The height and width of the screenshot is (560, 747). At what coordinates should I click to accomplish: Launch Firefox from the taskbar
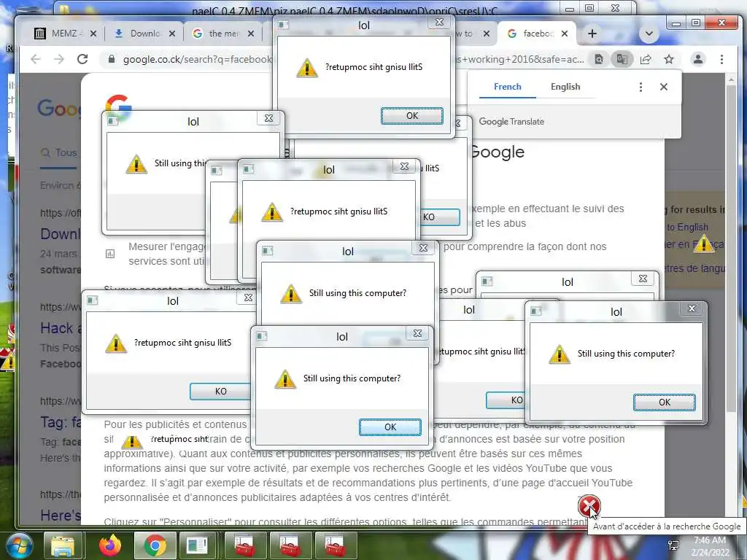pos(110,545)
